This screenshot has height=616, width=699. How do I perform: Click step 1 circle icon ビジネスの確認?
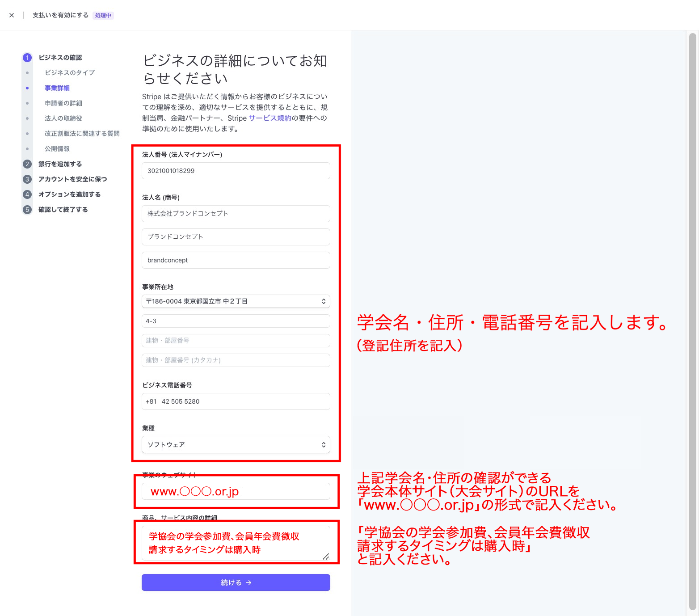coord(27,58)
